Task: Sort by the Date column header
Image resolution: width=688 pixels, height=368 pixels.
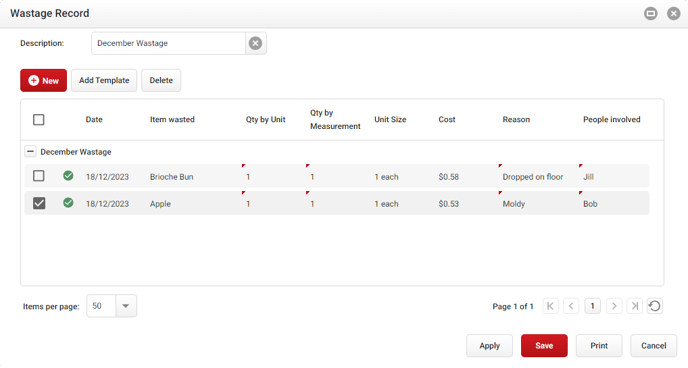Action: 94,119
